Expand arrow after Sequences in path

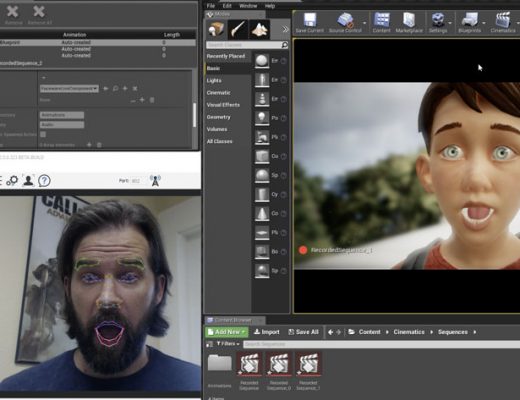(x=474, y=332)
